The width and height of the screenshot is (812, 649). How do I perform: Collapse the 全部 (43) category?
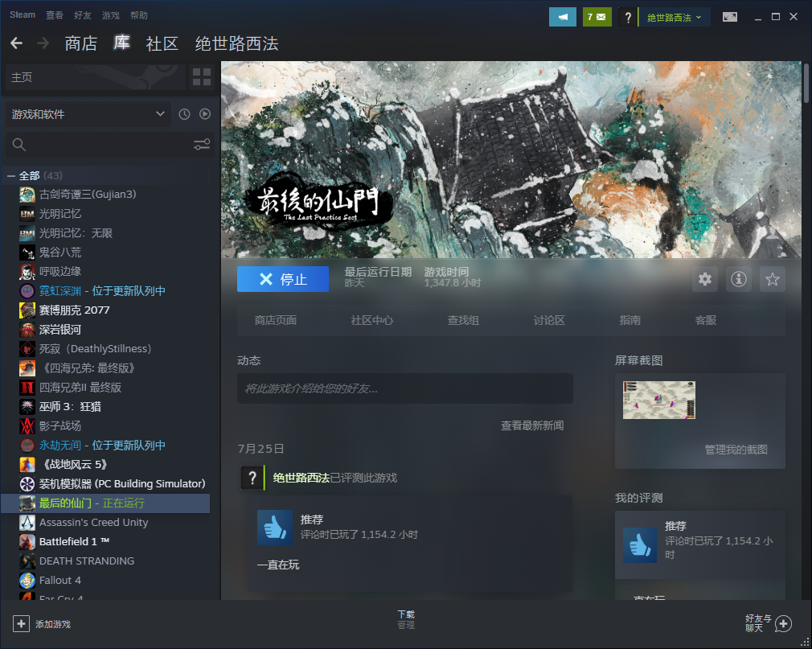(11, 176)
